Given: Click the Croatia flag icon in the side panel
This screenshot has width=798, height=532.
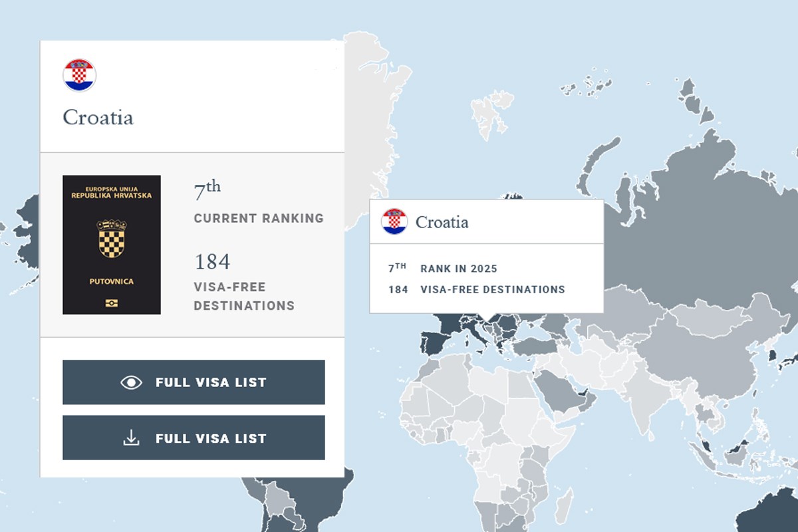Looking at the screenshot, I should [x=80, y=75].
